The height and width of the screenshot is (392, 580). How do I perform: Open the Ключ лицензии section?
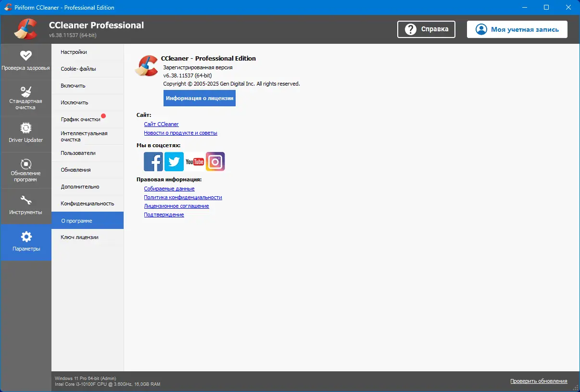pyautogui.click(x=88, y=237)
